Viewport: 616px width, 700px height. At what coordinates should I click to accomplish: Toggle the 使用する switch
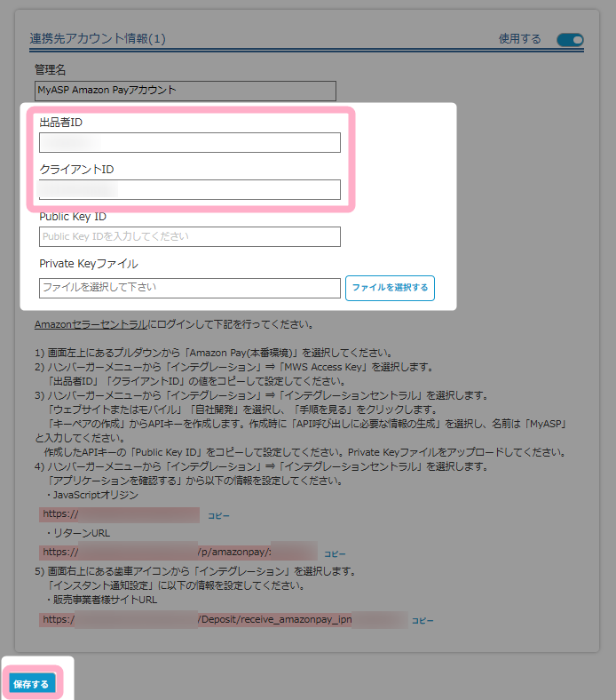pos(569,39)
